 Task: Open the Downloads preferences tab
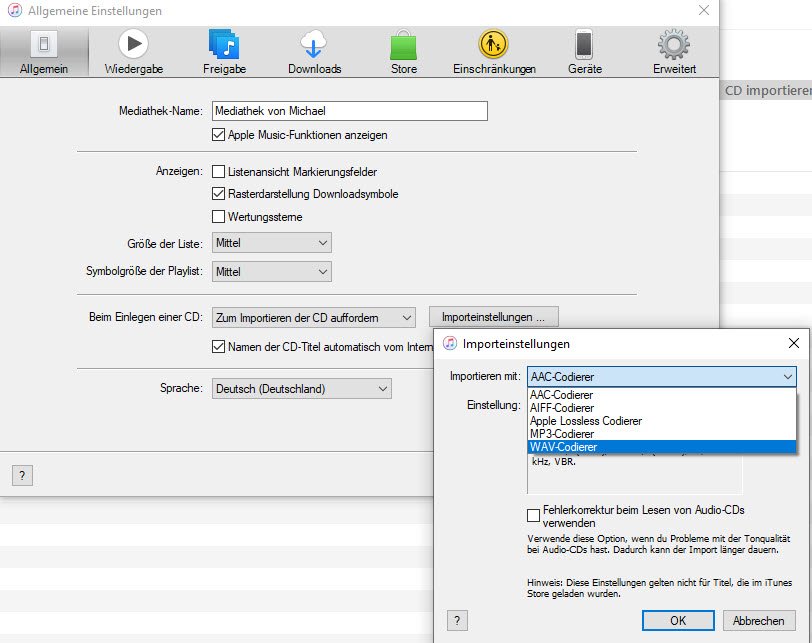(x=314, y=52)
